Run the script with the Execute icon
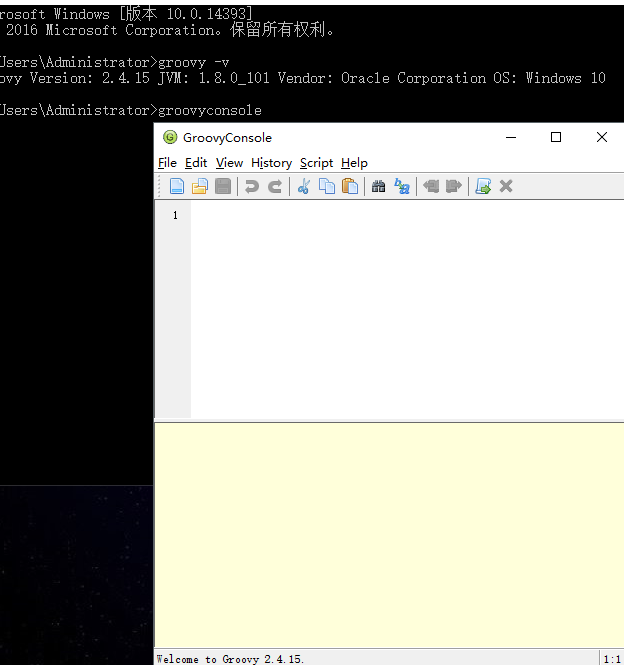Viewport: 624px width, 665px height. 483,186
